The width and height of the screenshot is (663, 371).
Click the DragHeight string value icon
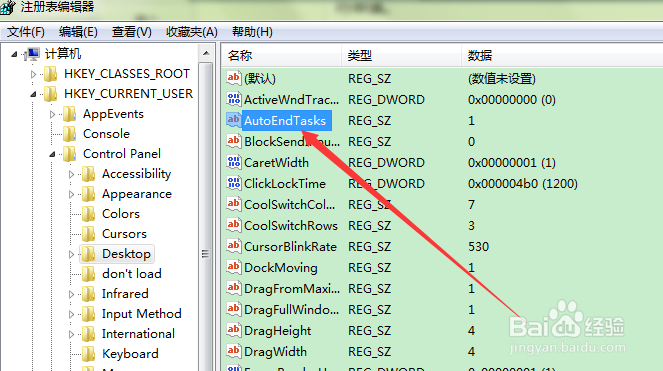[x=234, y=330]
